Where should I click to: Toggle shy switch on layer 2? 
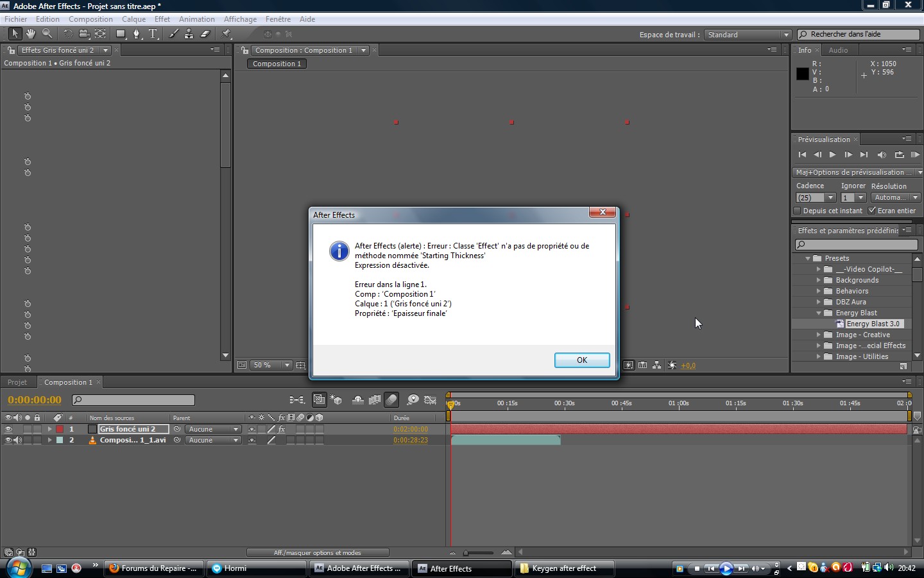point(252,440)
